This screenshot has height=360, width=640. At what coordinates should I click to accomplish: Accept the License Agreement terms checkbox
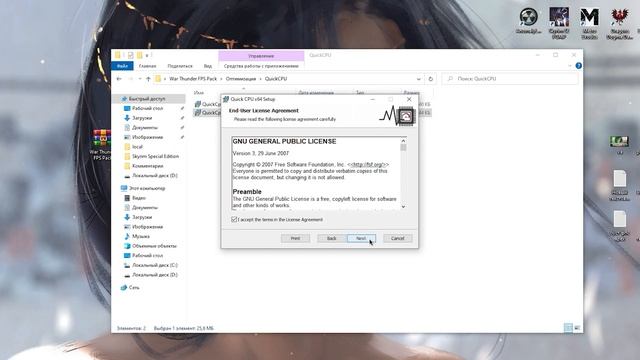(x=234, y=220)
